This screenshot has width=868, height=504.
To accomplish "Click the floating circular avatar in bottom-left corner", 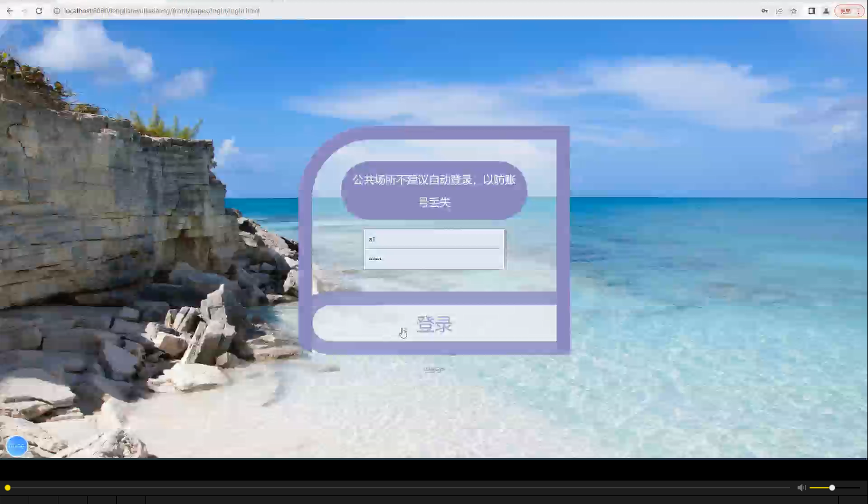I will tap(17, 446).
